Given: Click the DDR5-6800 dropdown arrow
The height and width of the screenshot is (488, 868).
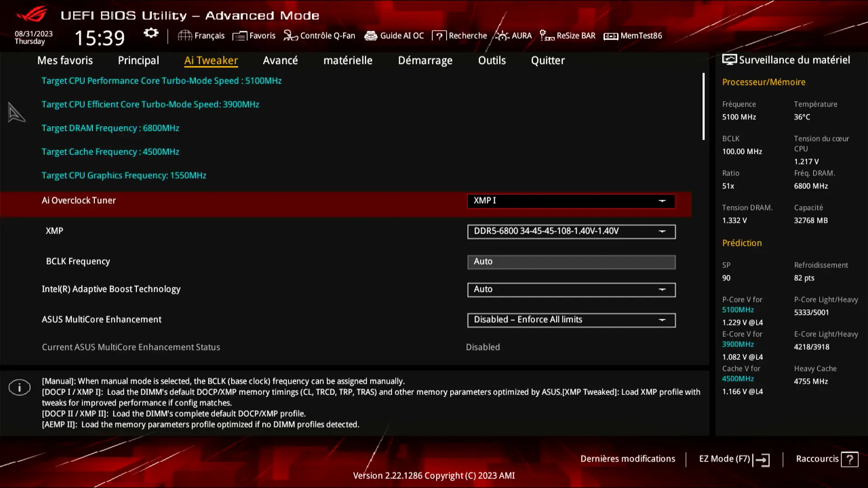Looking at the screenshot, I should (x=662, y=231).
